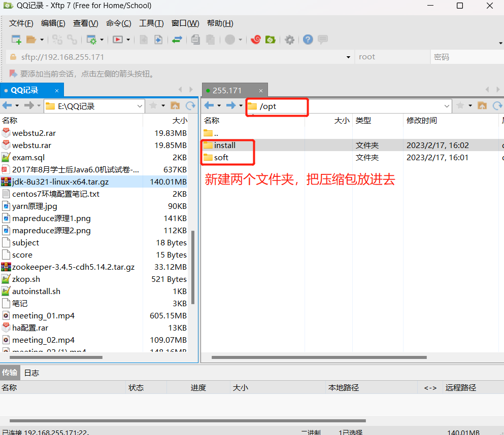The image size is (504, 435).
Task: Open options with the gear icon
Action: coord(289,40)
